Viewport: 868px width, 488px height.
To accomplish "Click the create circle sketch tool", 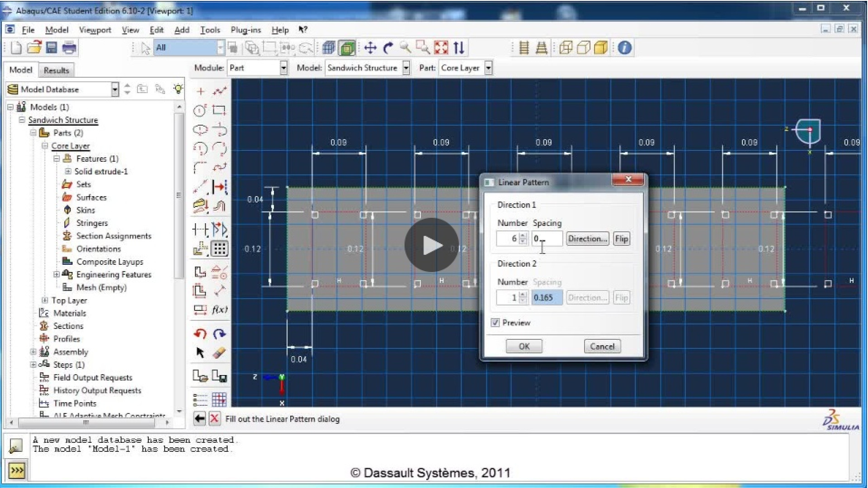I will coord(200,110).
